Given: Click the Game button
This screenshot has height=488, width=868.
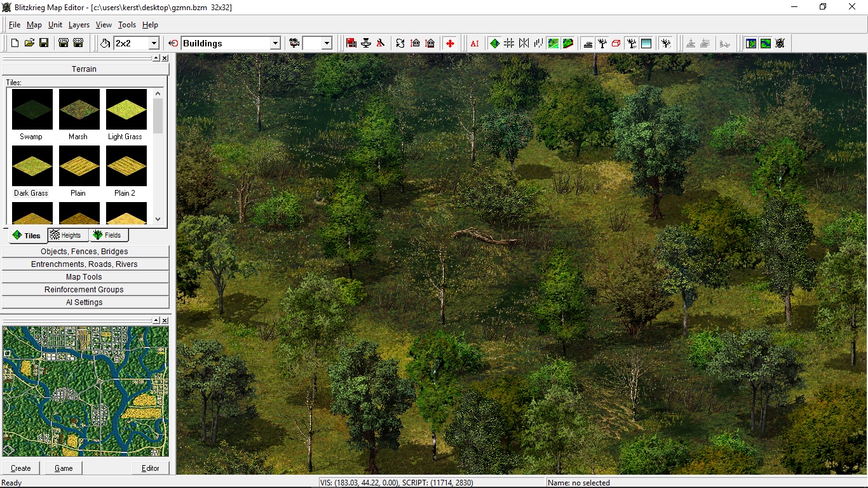Looking at the screenshot, I should click(64, 468).
